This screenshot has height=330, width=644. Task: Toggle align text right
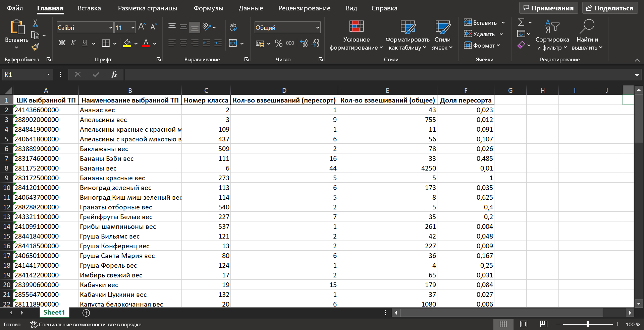pos(195,43)
